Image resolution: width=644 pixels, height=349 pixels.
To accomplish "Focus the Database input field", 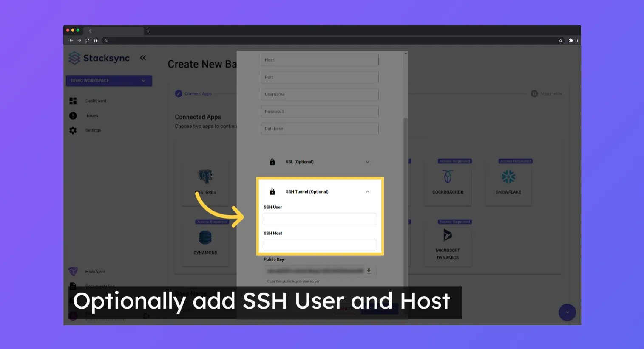I will 320,129.
